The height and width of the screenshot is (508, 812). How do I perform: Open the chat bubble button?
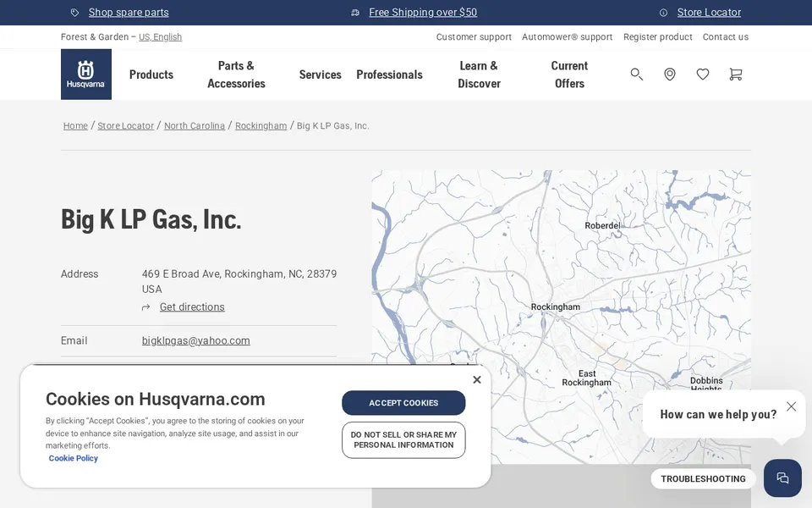pyautogui.click(x=782, y=478)
